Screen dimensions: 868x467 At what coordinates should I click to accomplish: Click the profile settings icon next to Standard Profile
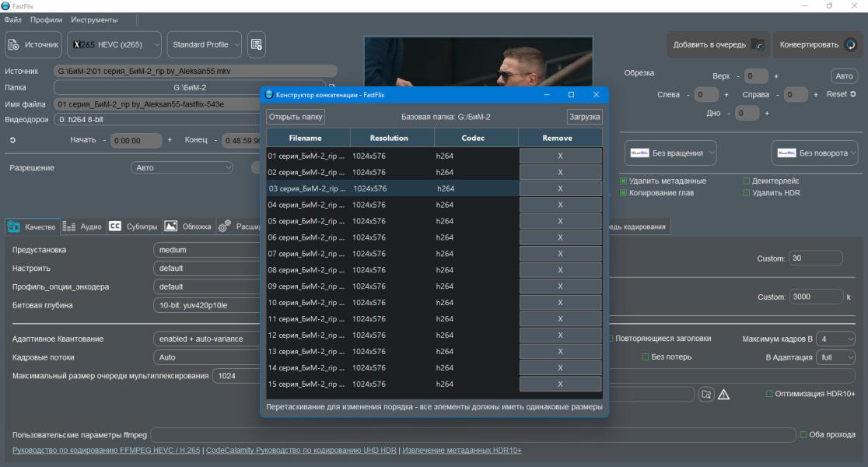point(257,44)
